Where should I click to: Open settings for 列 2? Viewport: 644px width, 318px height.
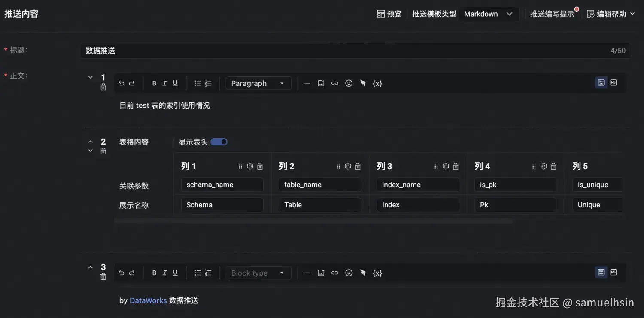pos(348,166)
